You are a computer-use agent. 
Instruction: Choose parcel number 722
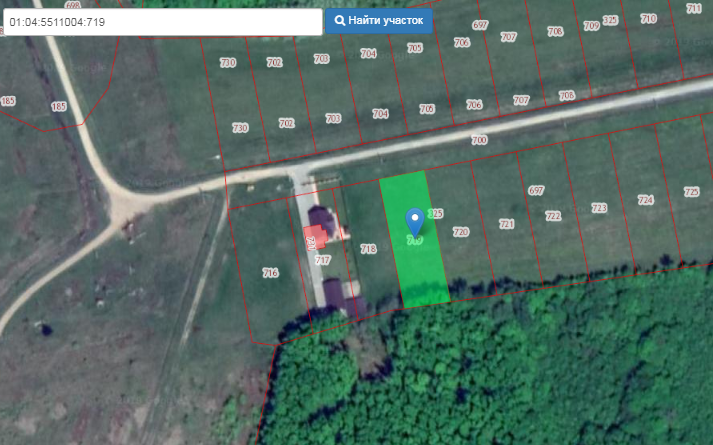pos(553,216)
